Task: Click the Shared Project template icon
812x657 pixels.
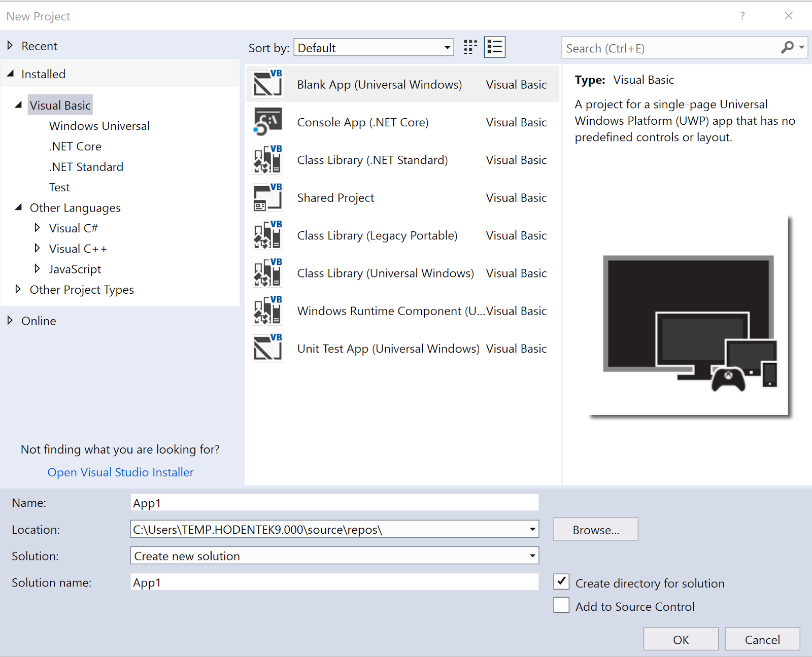Action: 267,197
